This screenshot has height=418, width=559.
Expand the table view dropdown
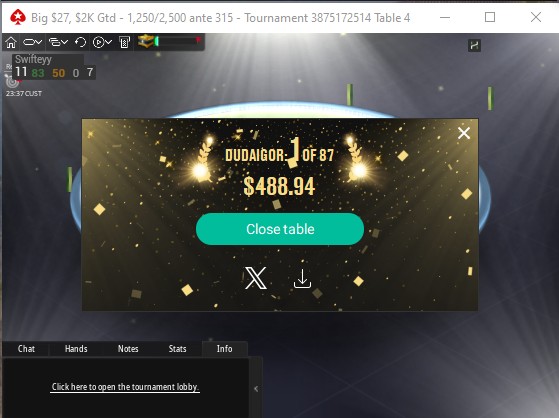32,42
